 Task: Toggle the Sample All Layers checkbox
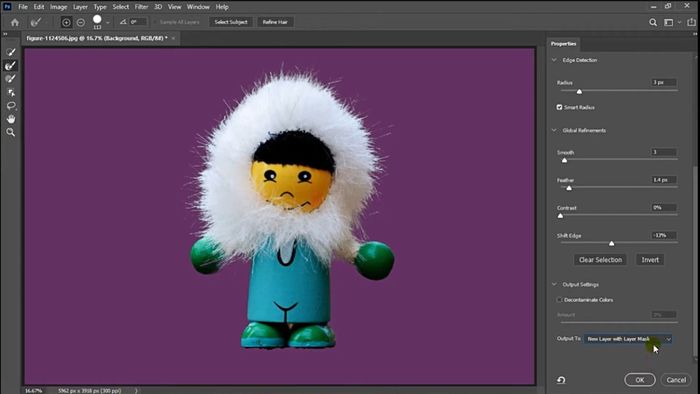click(x=155, y=22)
